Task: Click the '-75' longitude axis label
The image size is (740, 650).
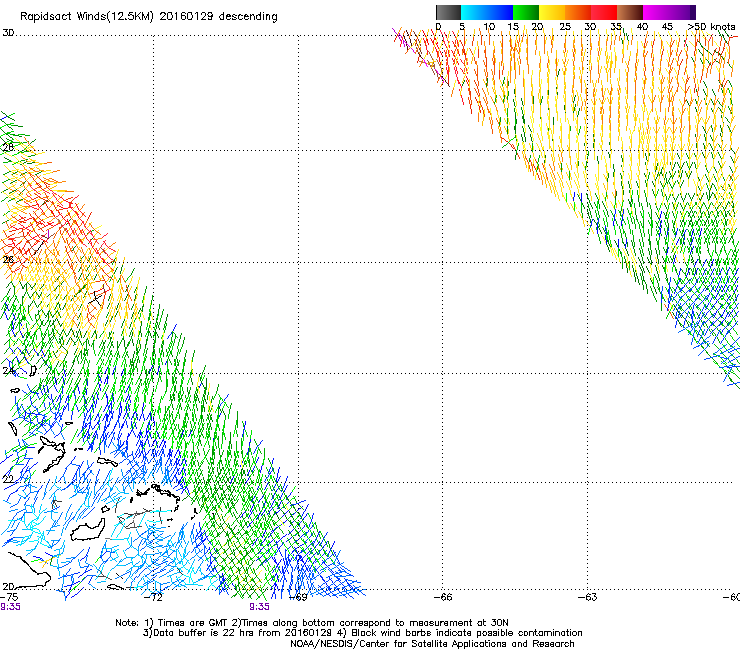Action: 9,597
